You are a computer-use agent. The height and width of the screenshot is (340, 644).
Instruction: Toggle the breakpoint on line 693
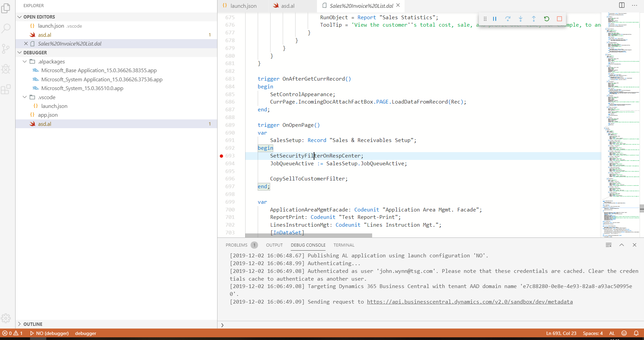coord(221,155)
